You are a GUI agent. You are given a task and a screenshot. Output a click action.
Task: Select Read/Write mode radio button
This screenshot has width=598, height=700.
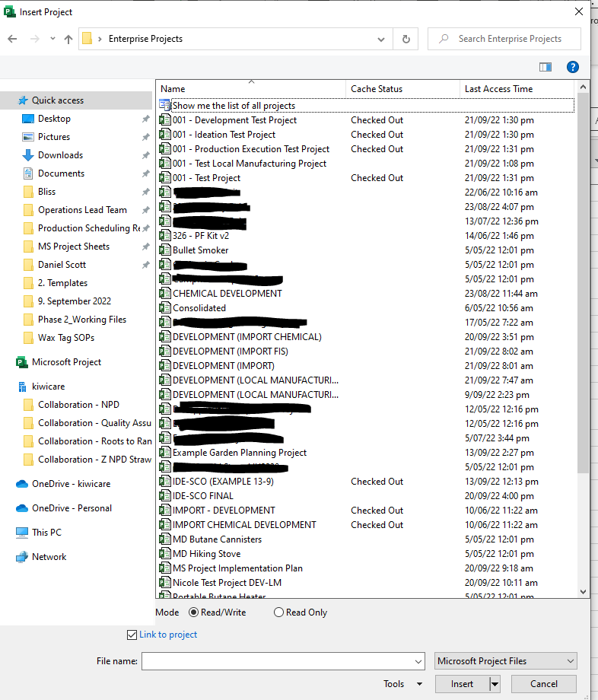[x=194, y=612]
